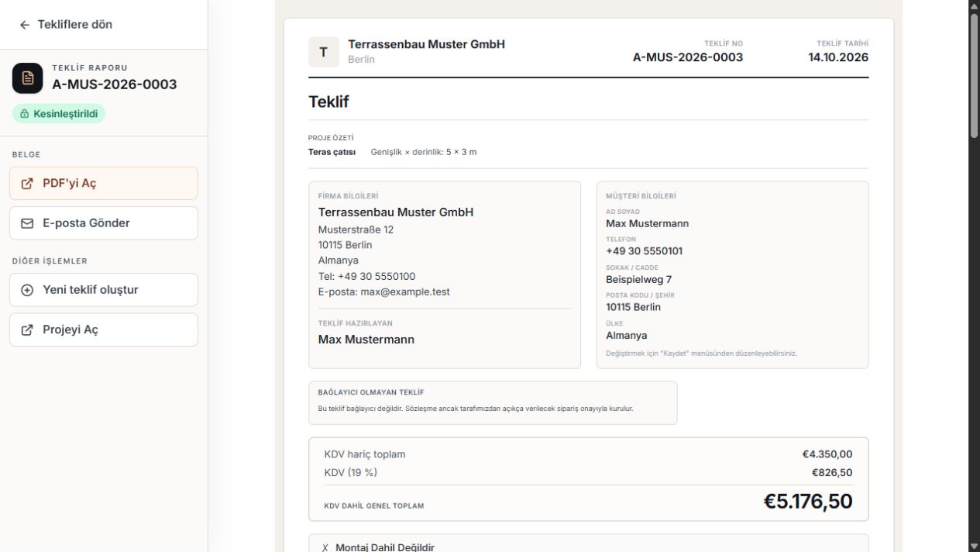This screenshot has height=552, width=980.
Task: Click the company address line Musterstraße 12
Action: (x=356, y=229)
